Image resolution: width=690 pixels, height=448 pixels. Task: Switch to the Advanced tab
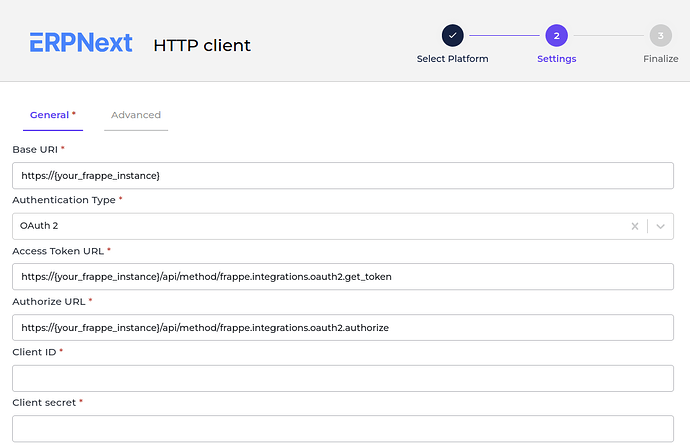pyautogui.click(x=136, y=115)
